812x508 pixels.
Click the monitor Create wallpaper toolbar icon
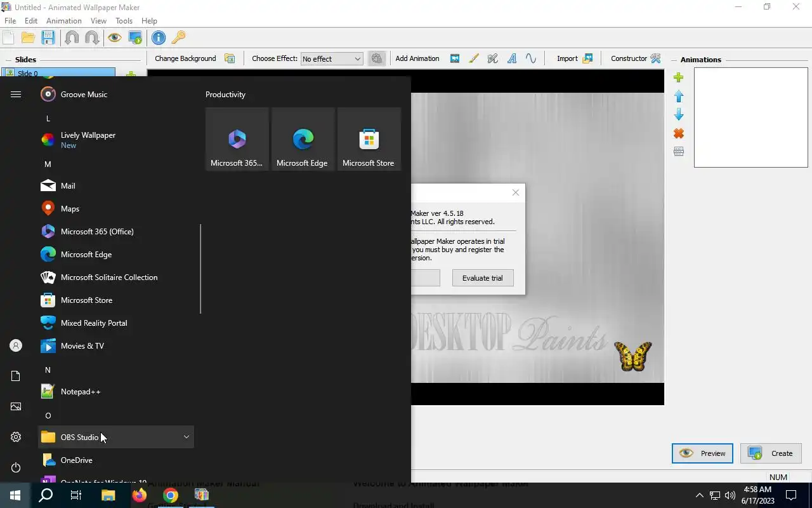[x=135, y=37]
